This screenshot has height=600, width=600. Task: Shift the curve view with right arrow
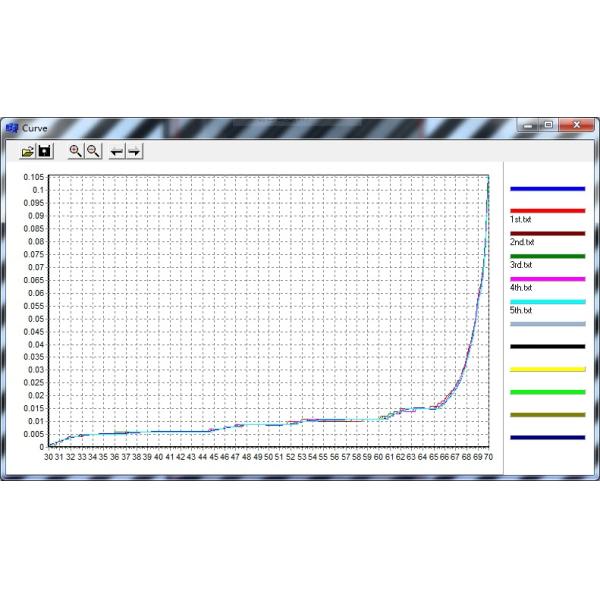[134, 151]
